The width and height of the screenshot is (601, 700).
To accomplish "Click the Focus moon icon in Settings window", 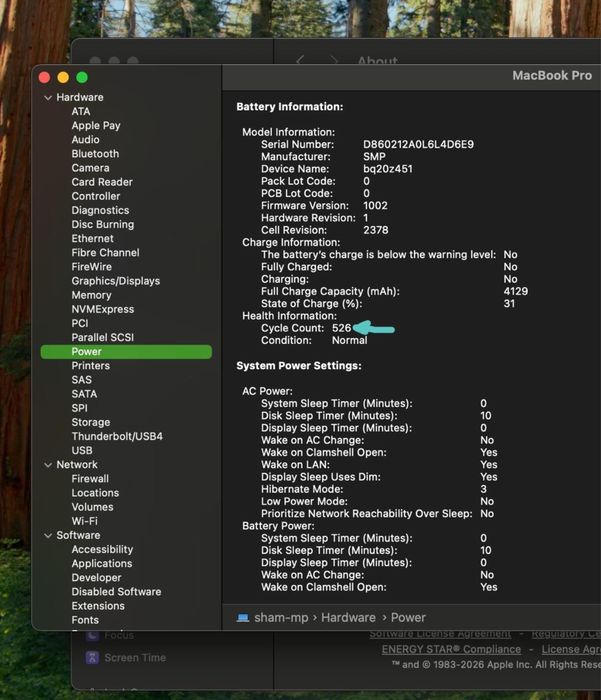I will point(92,635).
